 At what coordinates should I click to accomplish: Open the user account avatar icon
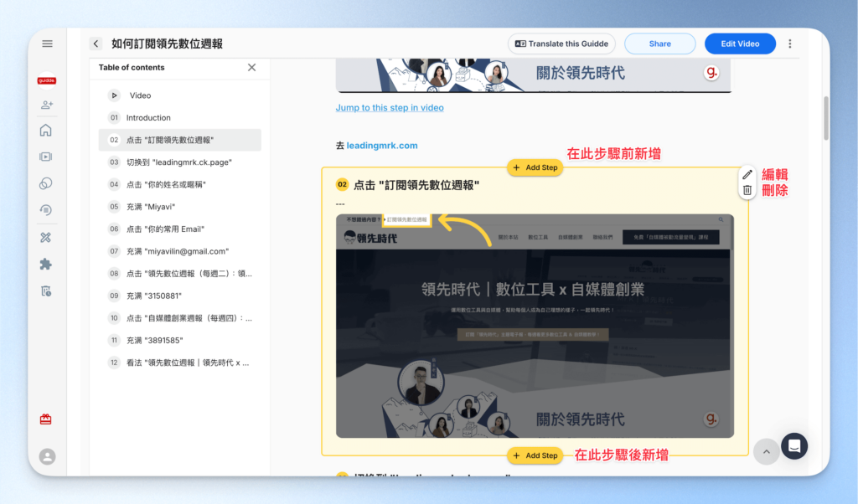(x=47, y=456)
